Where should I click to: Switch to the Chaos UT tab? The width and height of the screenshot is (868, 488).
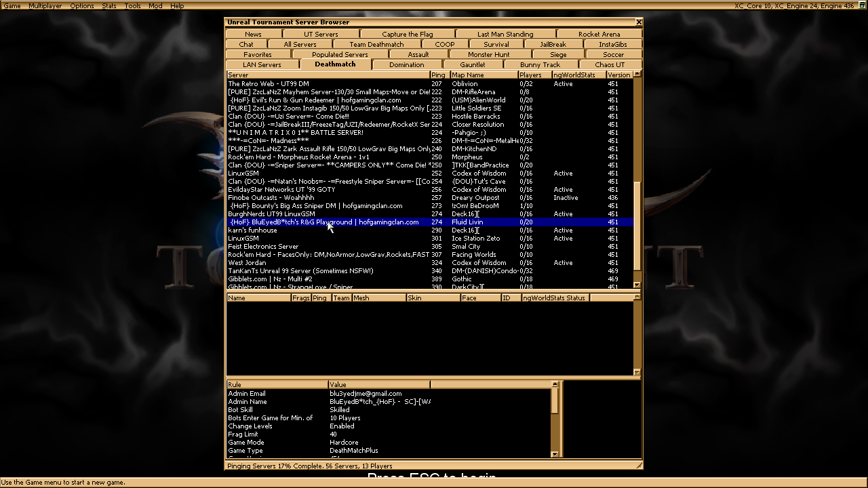click(x=610, y=64)
